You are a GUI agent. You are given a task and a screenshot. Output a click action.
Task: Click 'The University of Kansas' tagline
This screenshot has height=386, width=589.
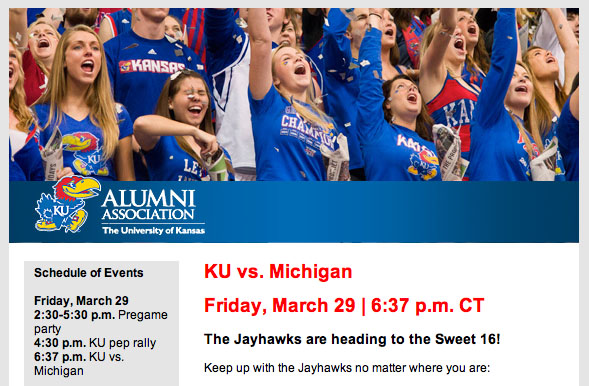point(153,231)
